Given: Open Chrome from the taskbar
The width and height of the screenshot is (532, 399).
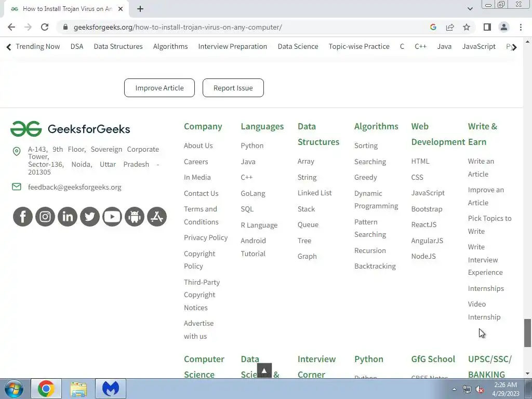Looking at the screenshot, I should pos(46,389).
